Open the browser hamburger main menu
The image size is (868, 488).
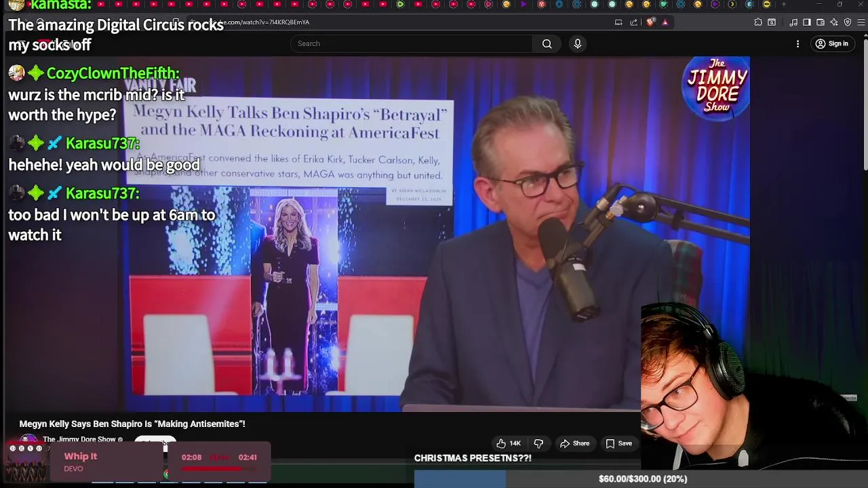coord(861,22)
